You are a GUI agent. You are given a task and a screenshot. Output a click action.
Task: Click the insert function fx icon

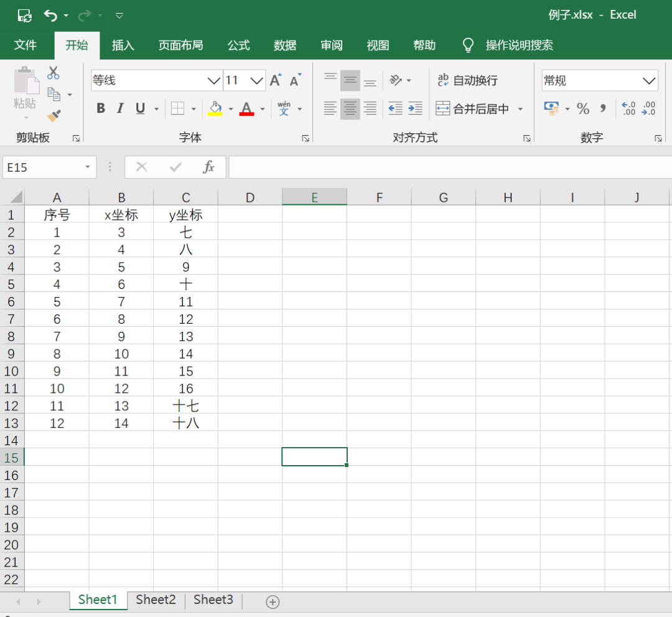pyautogui.click(x=208, y=167)
